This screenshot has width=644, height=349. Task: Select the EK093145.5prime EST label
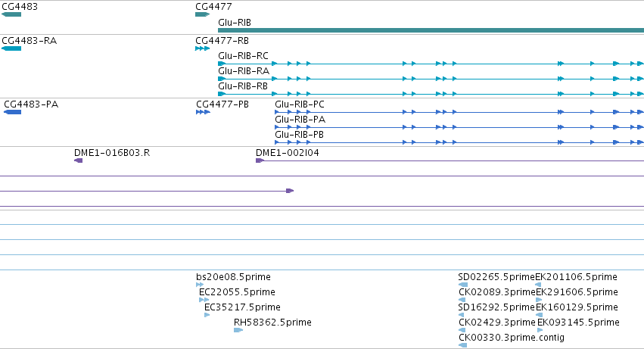coord(578,323)
